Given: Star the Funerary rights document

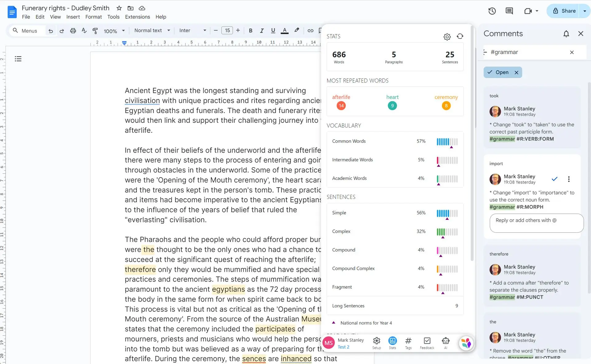Looking at the screenshot, I should pos(119,8).
